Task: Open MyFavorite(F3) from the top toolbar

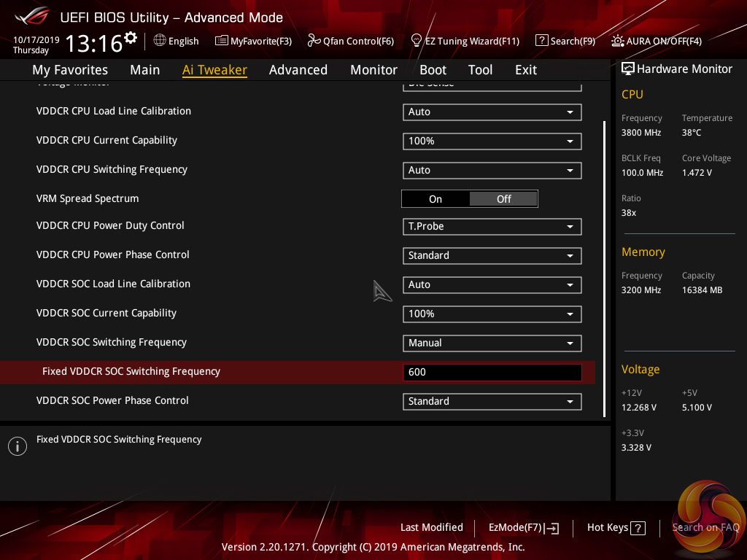Action: tap(222, 41)
